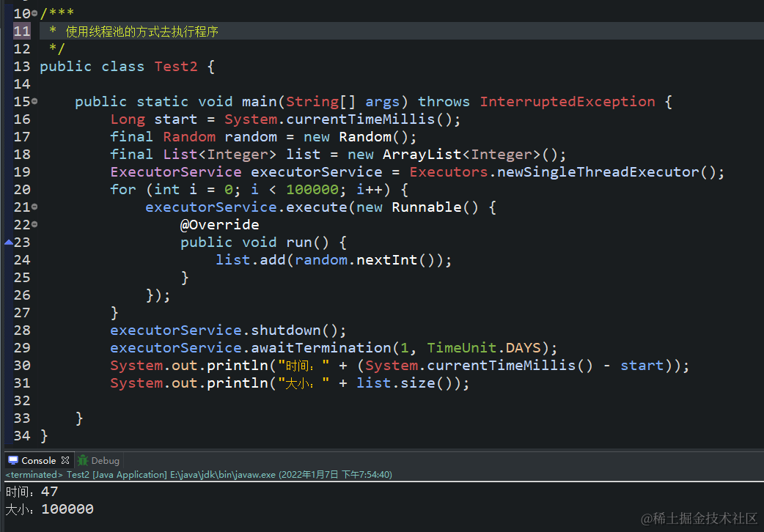Image resolution: width=764 pixels, height=532 pixels.
Task: Click the class name Test2 on line 13
Action: pos(176,67)
